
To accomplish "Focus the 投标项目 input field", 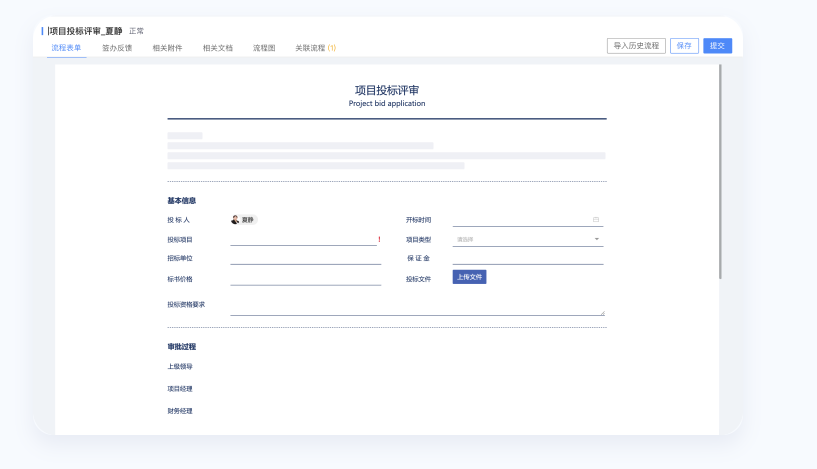I will [303, 239].
